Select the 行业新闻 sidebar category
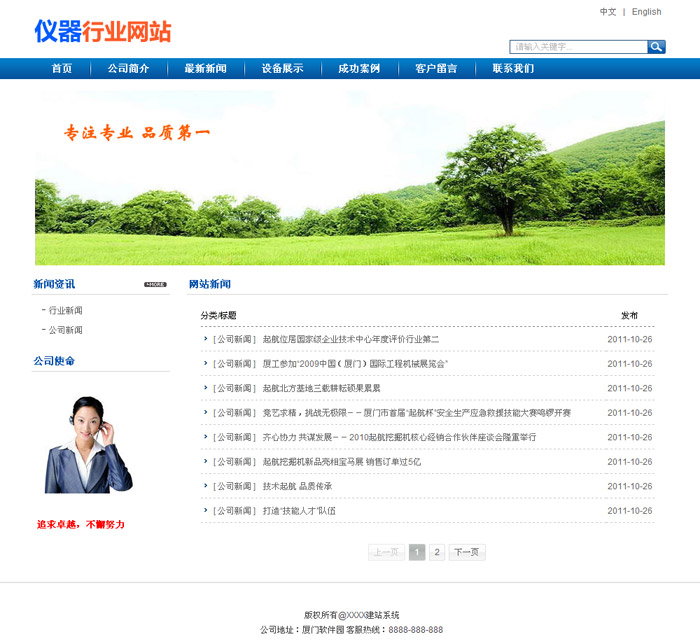 (x=65, y=311)
